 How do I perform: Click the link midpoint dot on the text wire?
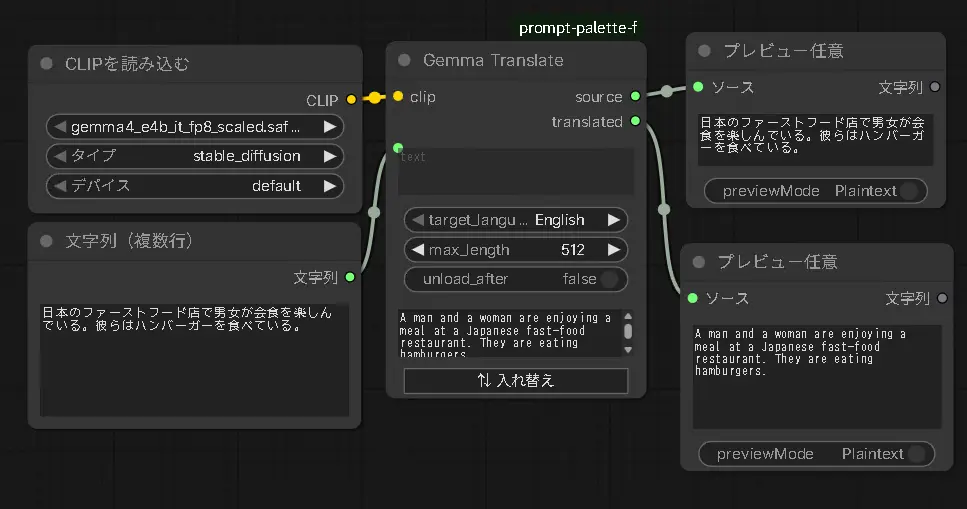(374, 212)
